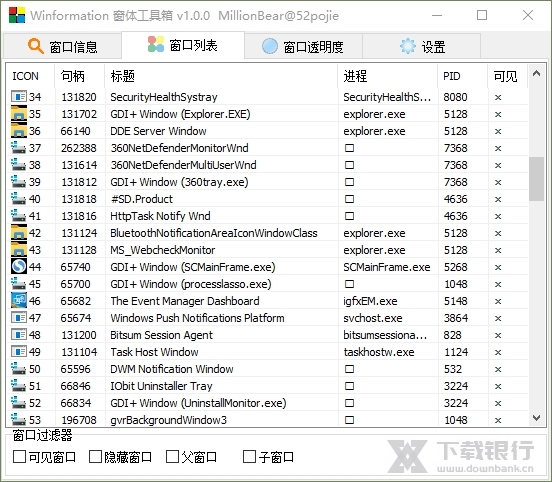This screenshot has width=552, height=482.
Task: Click the igfxEM.exe process cell
Action: (370, 301)
